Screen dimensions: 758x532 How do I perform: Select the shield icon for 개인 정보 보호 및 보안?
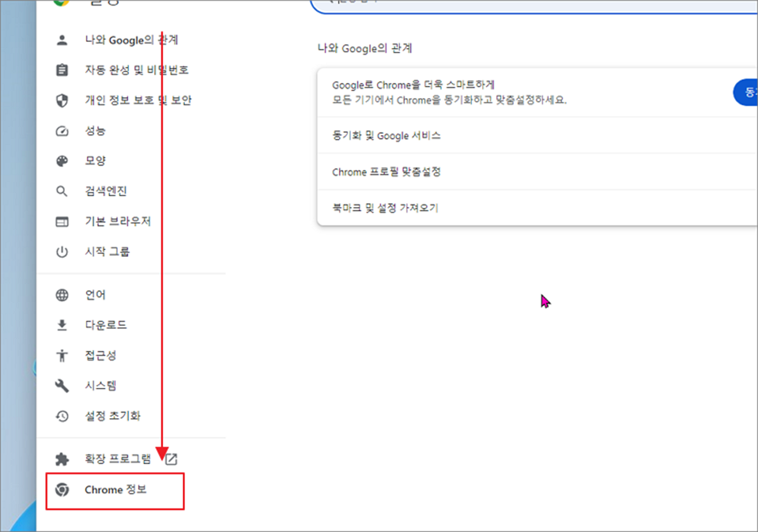(62, 101)
